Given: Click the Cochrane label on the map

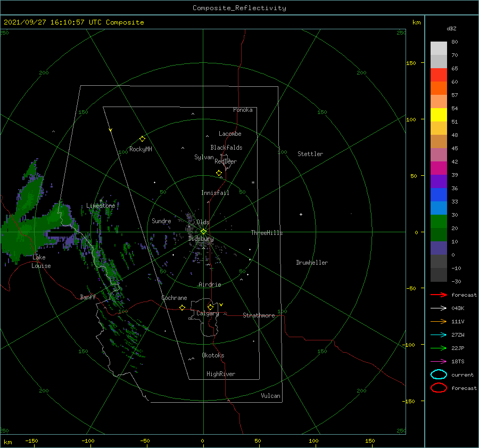Looking at the screenshot, I should click(174, 298).
